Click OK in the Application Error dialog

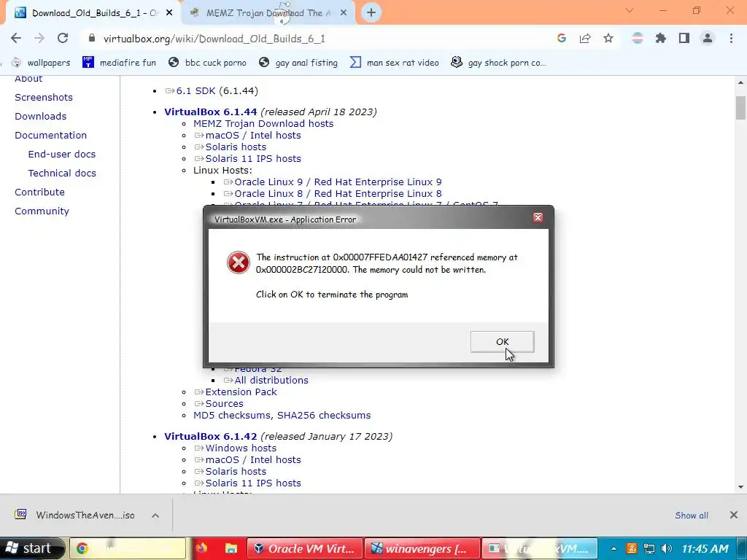502,342
